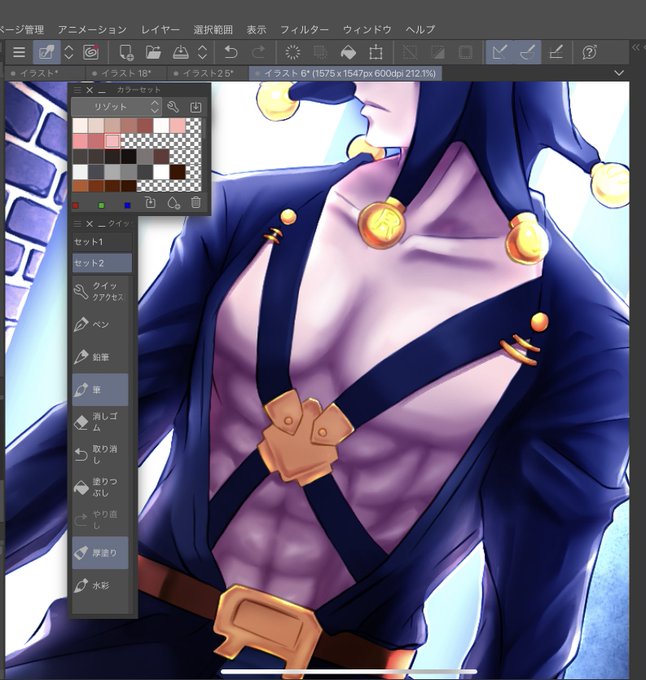Redo action in command bar
The width and height of the screenshot is (646, 680).
tap(258, 52)
